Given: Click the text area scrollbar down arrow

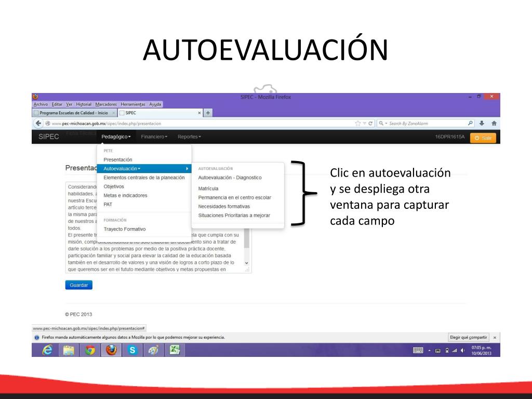Looking at the screenshot, I should coord(247,263).
